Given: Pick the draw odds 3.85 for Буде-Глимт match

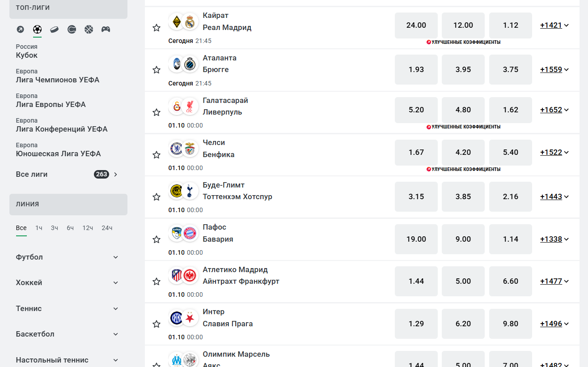Looking at the screenshot, I should click(463, 196).
